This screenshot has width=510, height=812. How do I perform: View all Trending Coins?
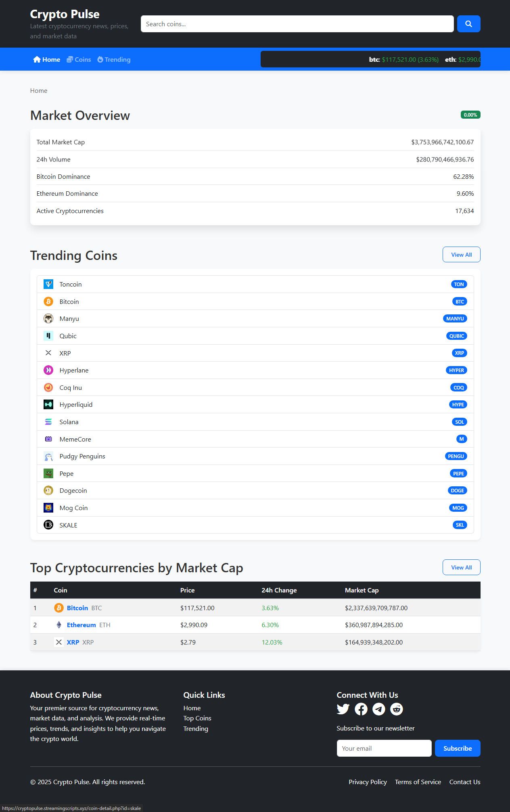(x=461, y=255)
